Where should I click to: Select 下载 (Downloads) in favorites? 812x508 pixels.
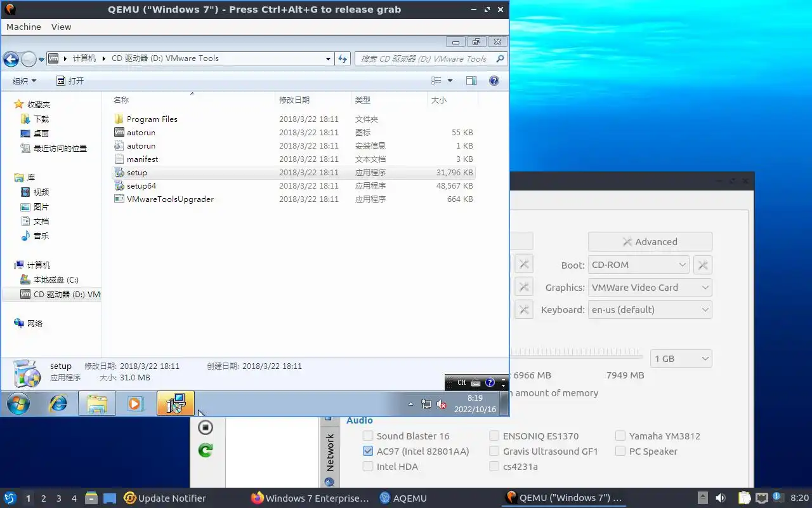click(x=41, y=119)
